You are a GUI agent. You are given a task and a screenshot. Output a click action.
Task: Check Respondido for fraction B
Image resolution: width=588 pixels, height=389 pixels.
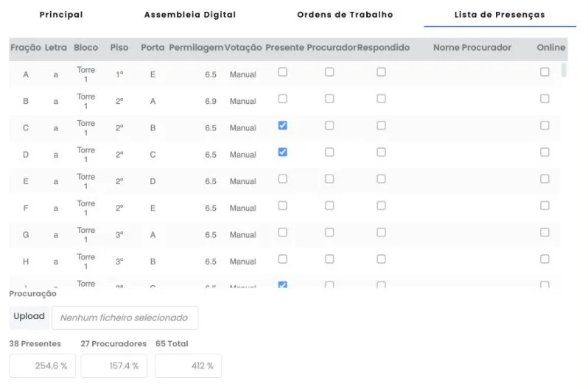click(382, 99)
